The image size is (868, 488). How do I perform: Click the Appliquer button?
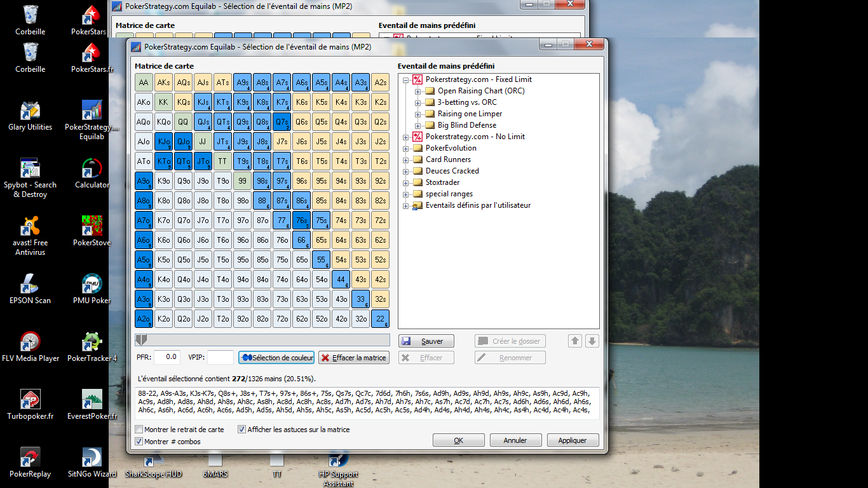click(x=573, y=440)
